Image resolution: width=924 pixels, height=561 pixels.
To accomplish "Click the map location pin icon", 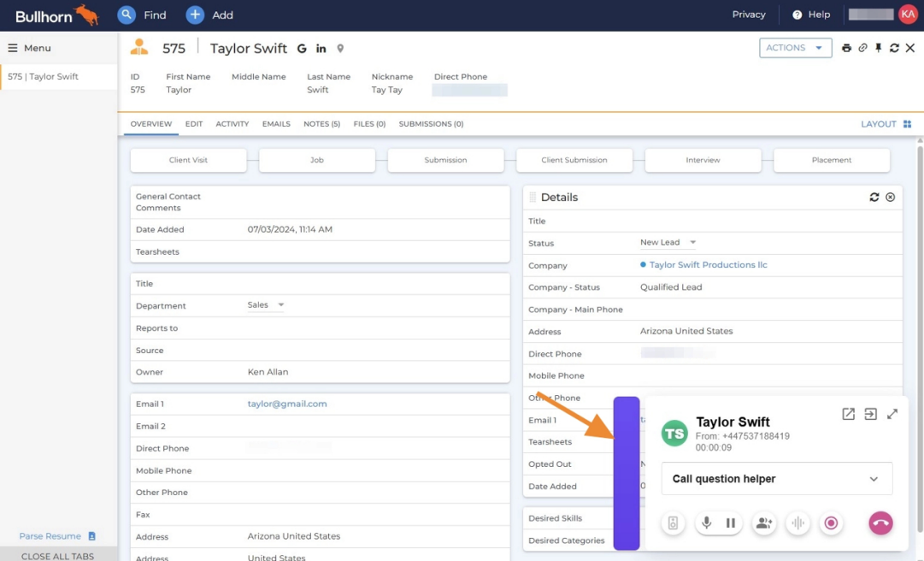I will point(340,49).
